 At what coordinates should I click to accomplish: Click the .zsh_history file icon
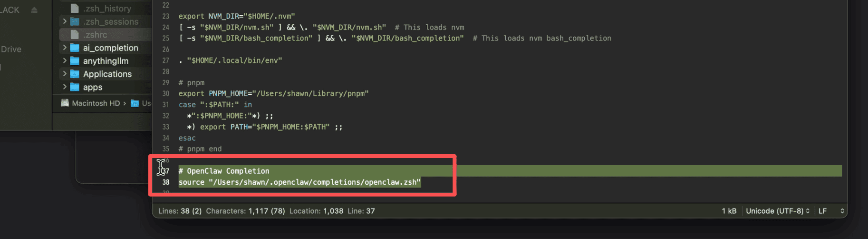click(x=75, y=8)
